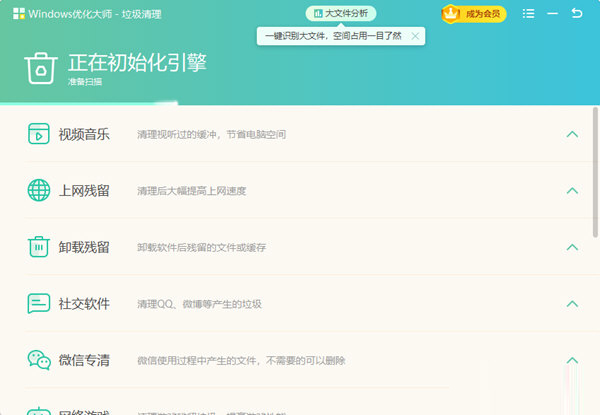Click the back arrow icon in title bar
Image resolution: width=600 pixels, height=415 pixels.
(x=577, y=14)
